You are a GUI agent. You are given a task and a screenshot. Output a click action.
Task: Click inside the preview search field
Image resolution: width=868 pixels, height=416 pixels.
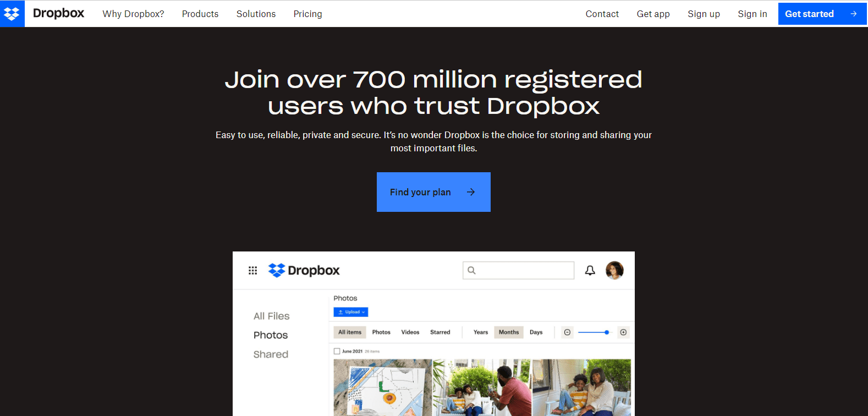pos(519,270)
